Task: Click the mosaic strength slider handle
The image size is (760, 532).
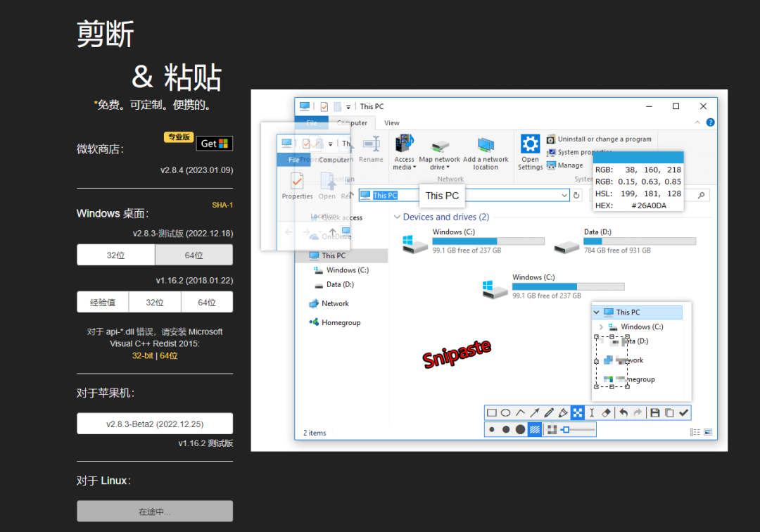Action: [566, 430]
